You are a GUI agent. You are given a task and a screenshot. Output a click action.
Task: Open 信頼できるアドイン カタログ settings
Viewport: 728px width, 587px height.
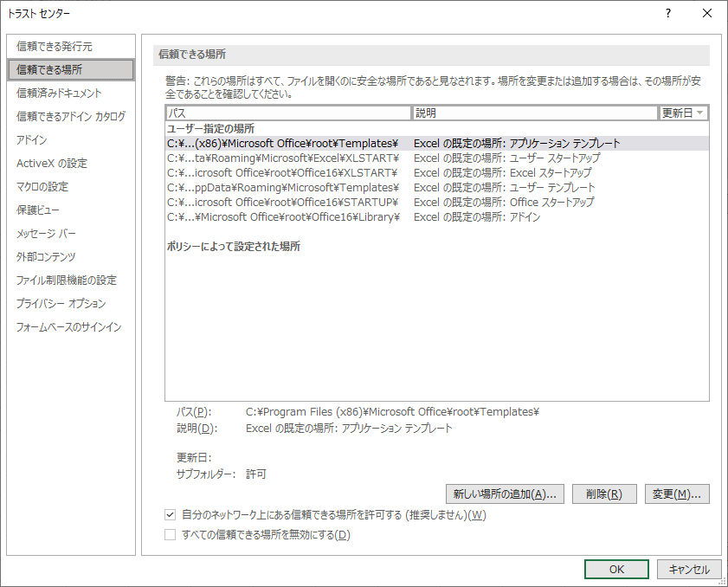71,116
